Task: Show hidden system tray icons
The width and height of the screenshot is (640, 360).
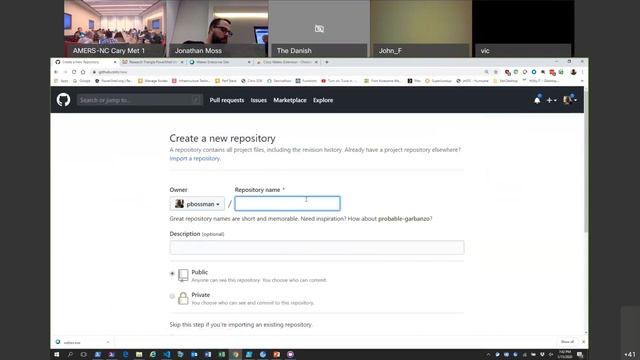Action: (488, 355)
